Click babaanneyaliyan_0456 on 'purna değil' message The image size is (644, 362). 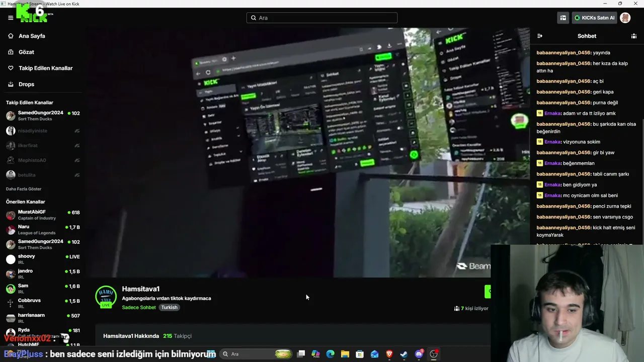click(563, 103)
